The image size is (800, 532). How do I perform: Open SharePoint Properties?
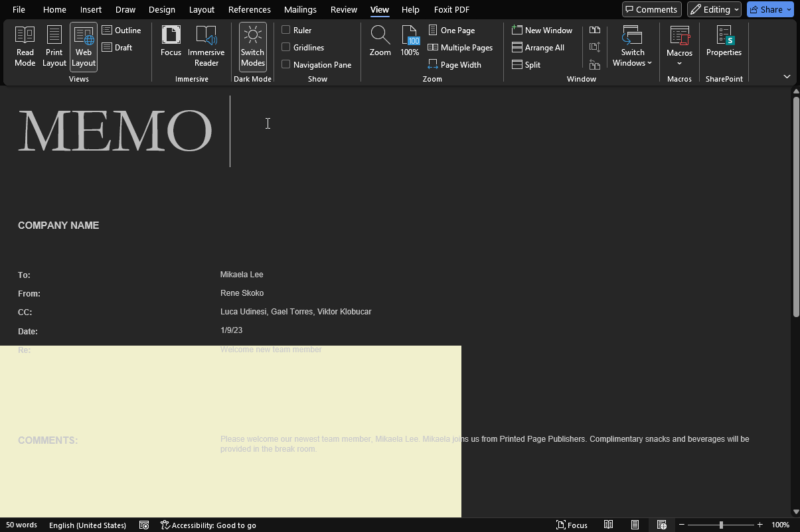pyautogui.click(x=724, y=41)
